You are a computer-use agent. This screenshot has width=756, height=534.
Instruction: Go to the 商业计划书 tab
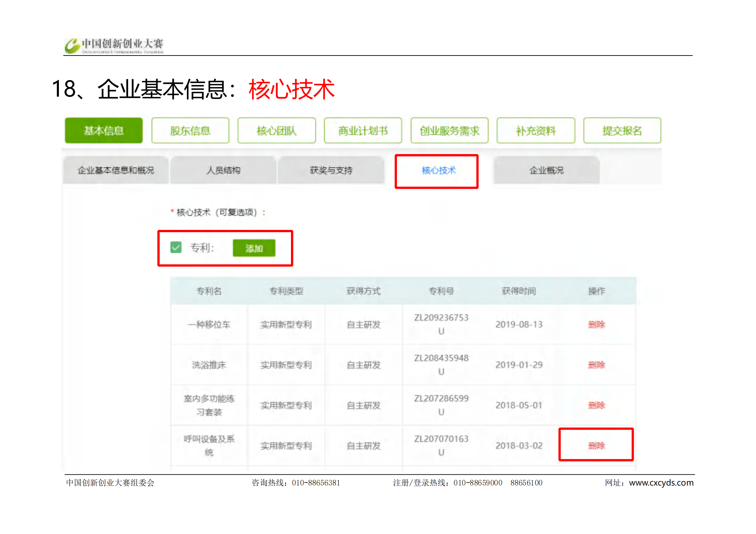coord(363,131)
